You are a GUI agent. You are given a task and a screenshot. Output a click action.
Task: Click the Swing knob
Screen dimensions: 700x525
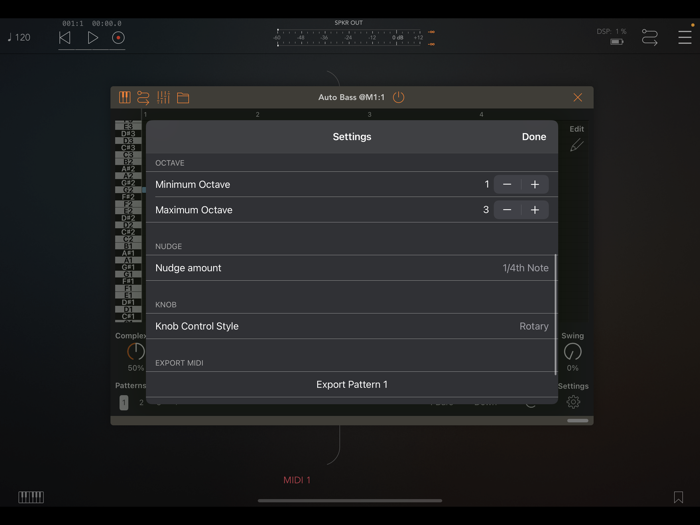(x=572, y=352)
